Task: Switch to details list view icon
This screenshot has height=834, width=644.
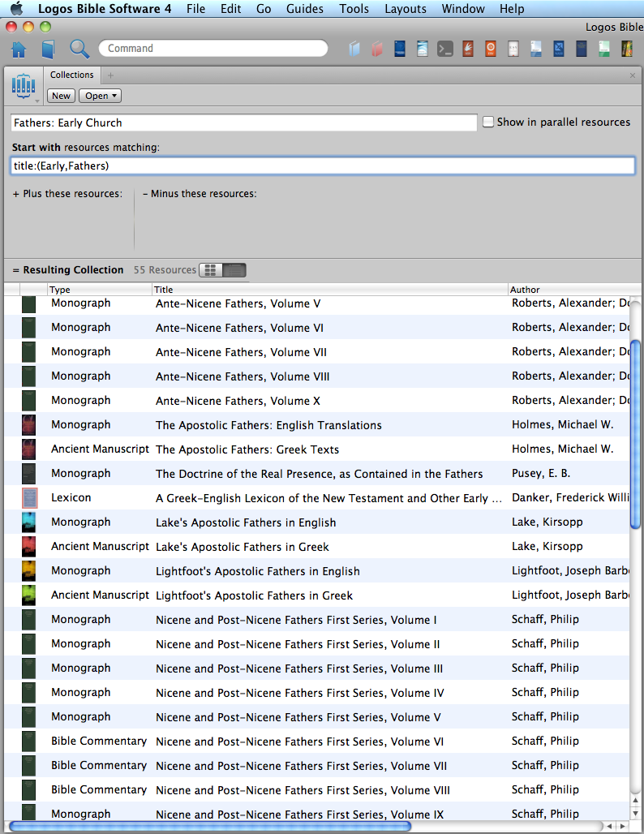Action: pyautogui.click(x=234, y=270)
